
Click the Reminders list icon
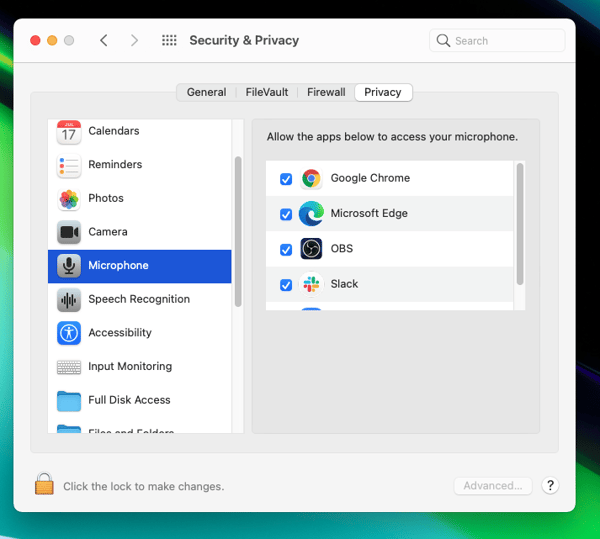tap(69, 166)
